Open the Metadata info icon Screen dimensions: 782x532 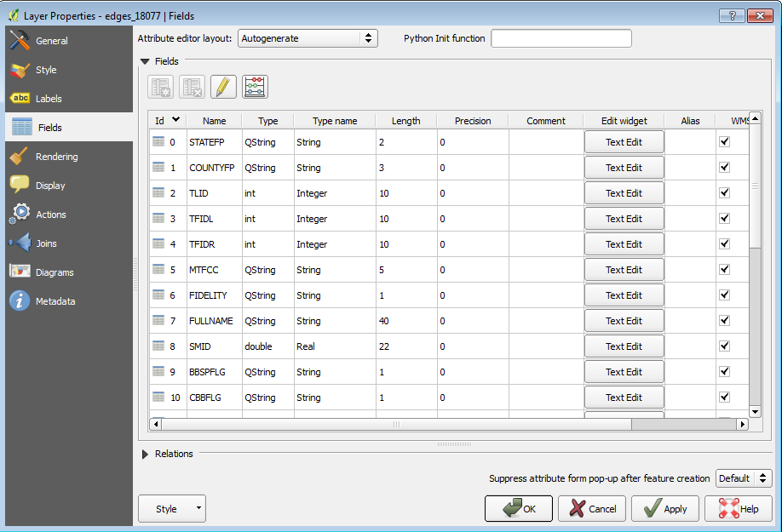pos(20,301)
